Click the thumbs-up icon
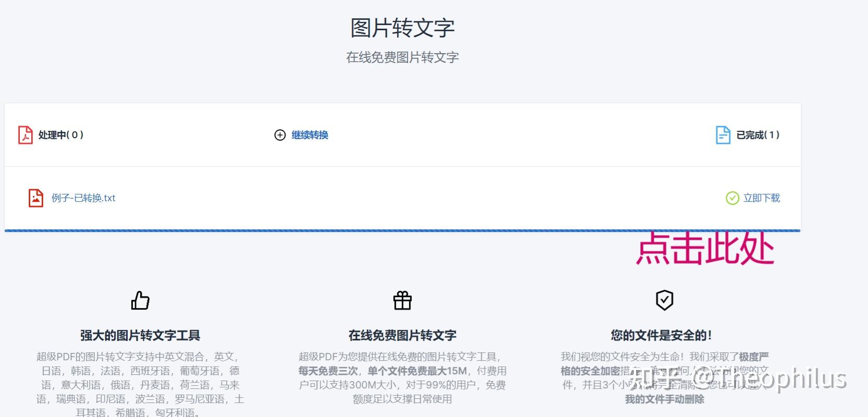This screenshot has width=868, height=417. (x=140, y=300)
